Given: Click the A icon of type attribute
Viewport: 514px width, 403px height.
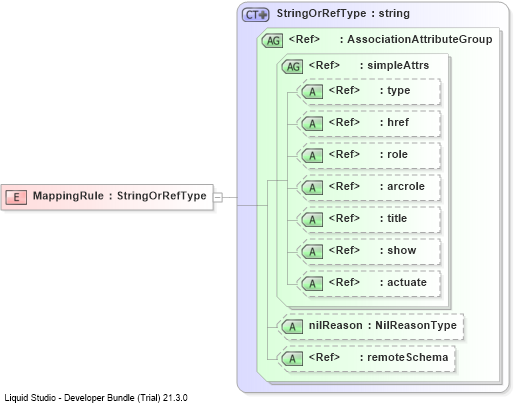Looking at the screenshot, I should 312,92.
